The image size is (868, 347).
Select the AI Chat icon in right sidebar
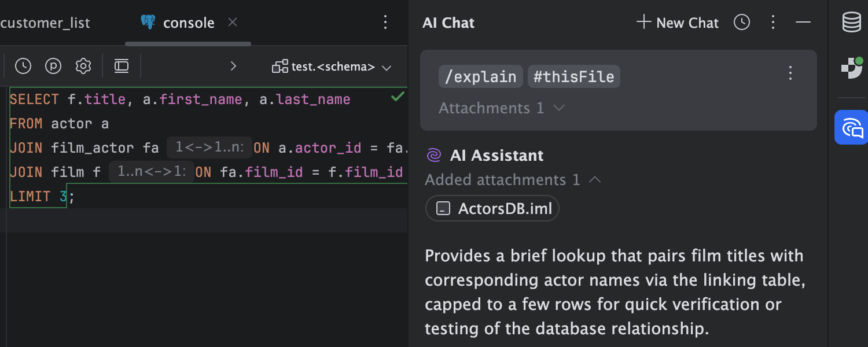point(851,127)
